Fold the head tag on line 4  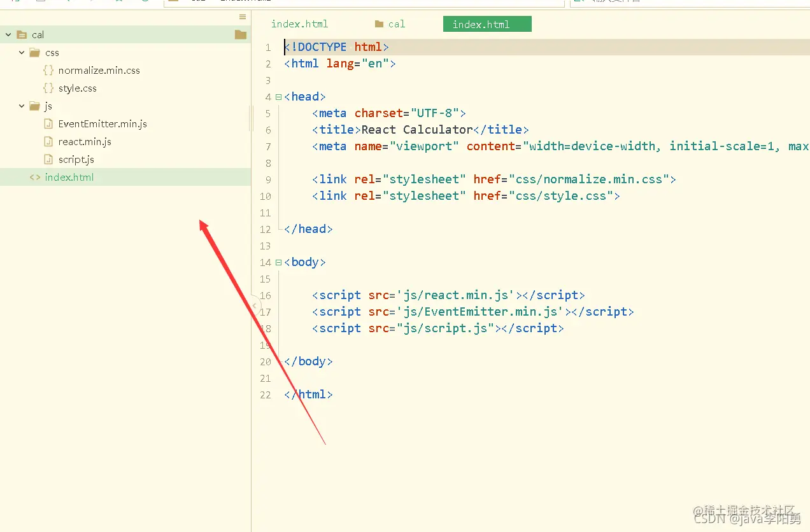pyautogui.click(x=278, y=97)
